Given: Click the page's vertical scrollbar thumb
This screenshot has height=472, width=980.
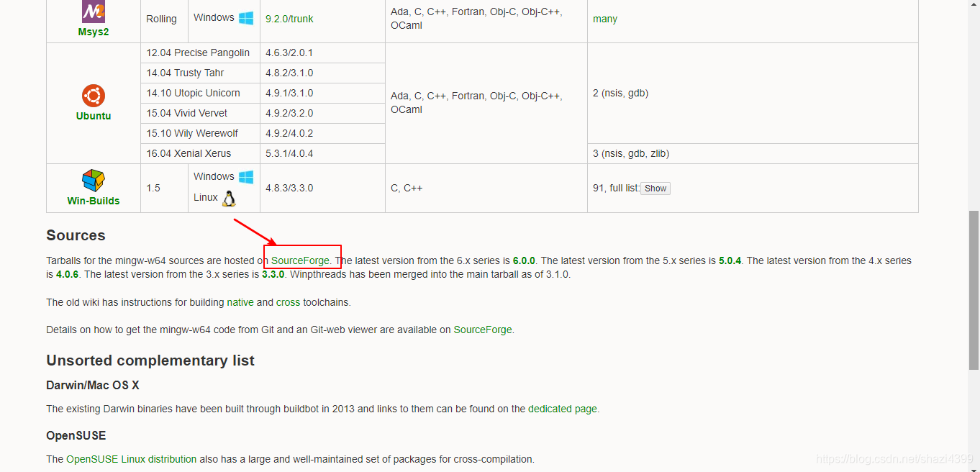Looking at the screenshot, I should (974, 290).
